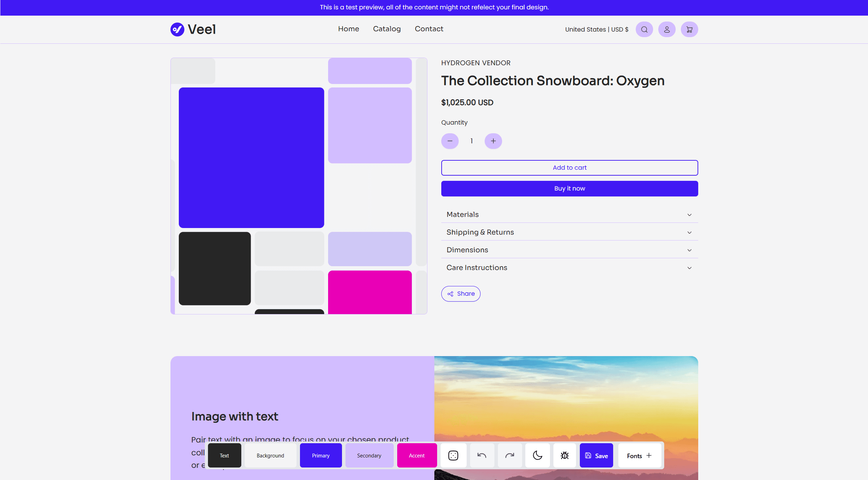Open the shopping cart icon
Image resolution: width=868 pixels, height=480 pixels.
pos(689,30)
